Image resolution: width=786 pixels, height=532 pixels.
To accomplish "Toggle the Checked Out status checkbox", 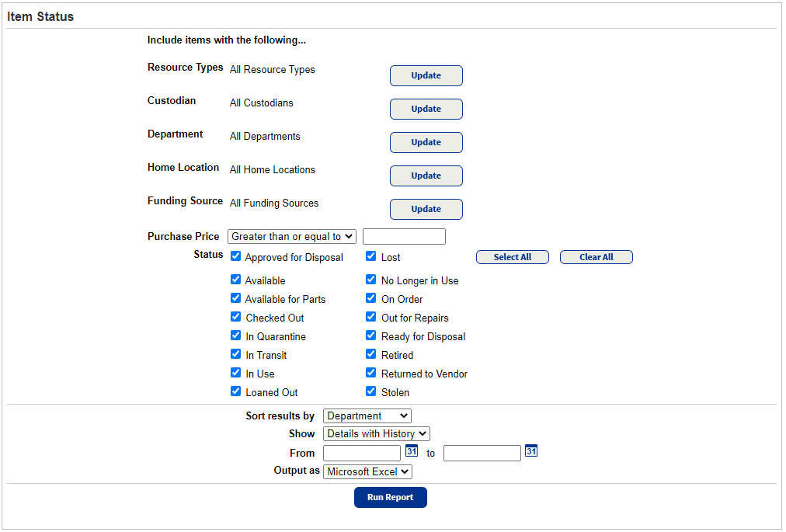I will click(x=236, y=317).
